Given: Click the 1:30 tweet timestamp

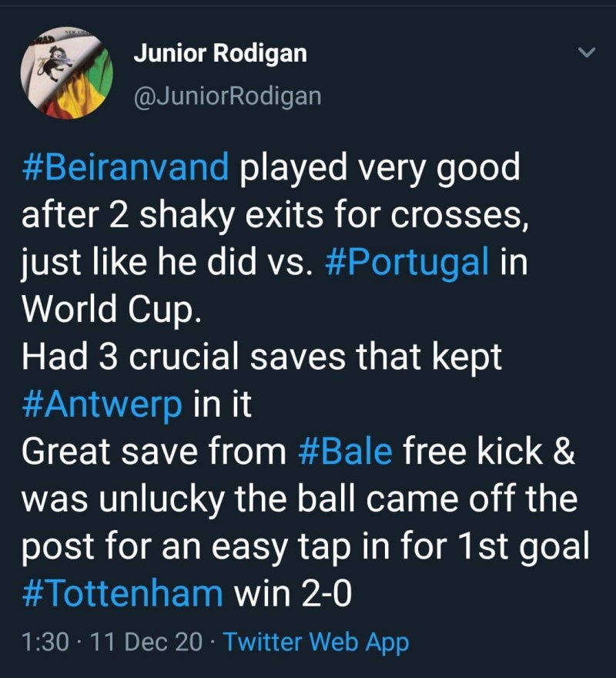Looking at the screenshot, I should [x=45, y=641].
